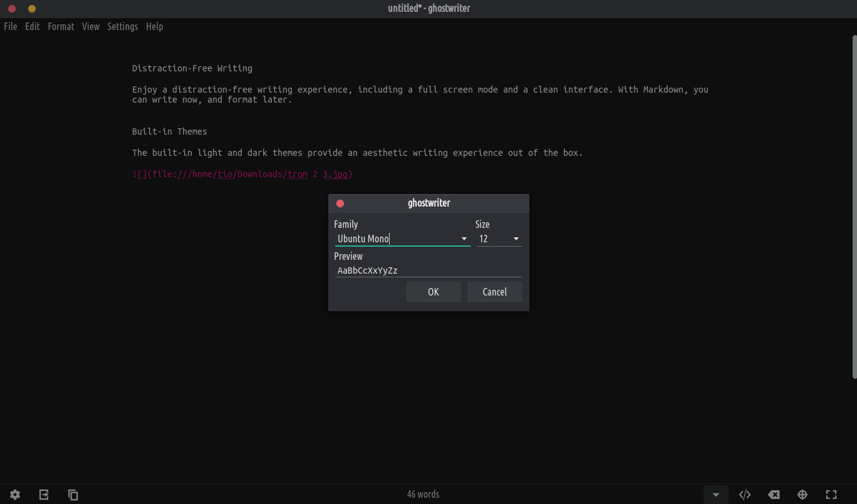Click the built-in light and dark themes line
The image size is (857, 504).
[x=358, y=153]
